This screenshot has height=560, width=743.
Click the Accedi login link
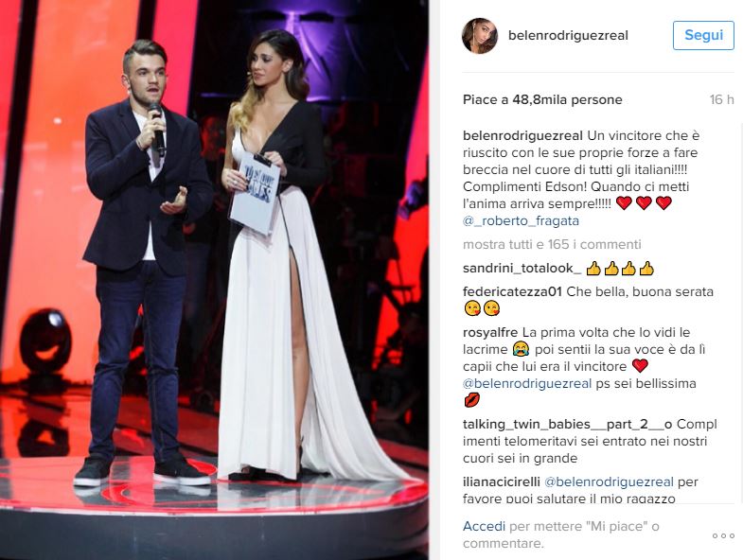click(x=485, y=526)
